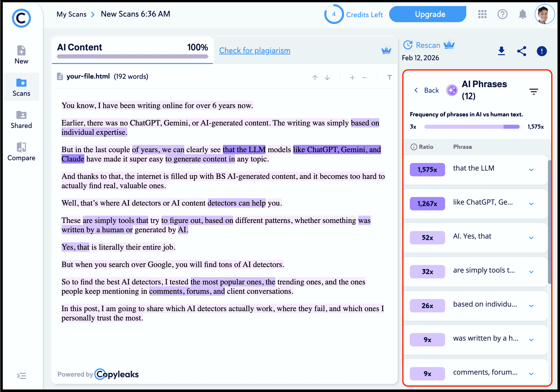Click highlighted phrase 'Yes, that' in document
The height and width of the screenshot is (392, 560).
point(75,247)
